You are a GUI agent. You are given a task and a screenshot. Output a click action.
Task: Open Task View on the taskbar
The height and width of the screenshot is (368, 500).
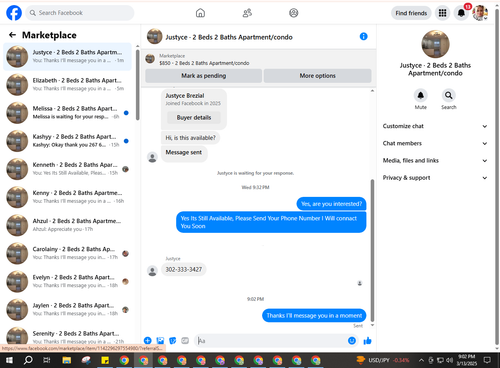coord(47,360)
